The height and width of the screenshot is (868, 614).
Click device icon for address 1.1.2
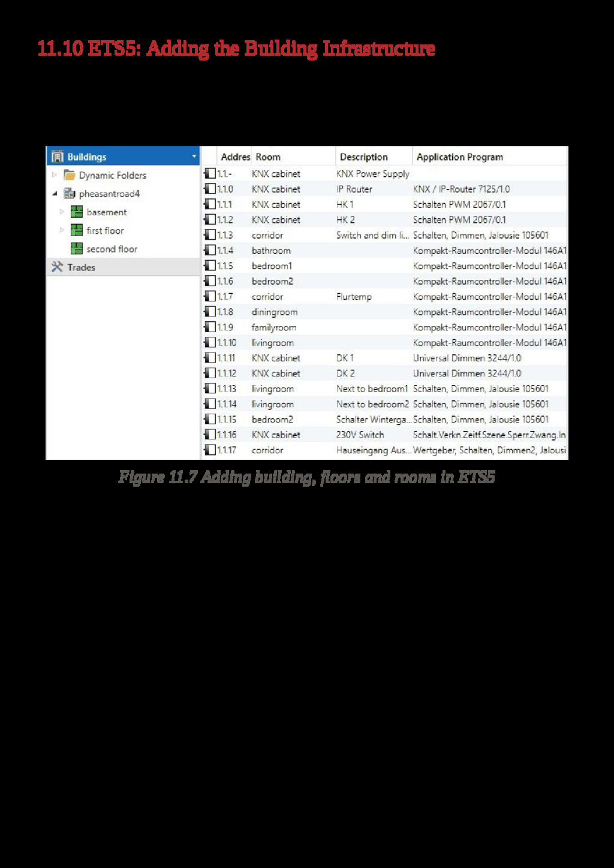[209, 220]
